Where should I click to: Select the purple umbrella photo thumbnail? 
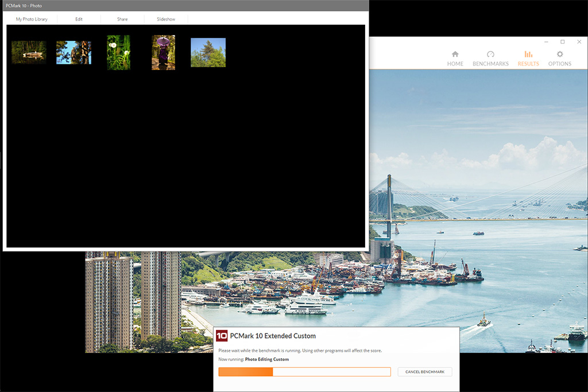pyautogui.click(x=164, y=52)
